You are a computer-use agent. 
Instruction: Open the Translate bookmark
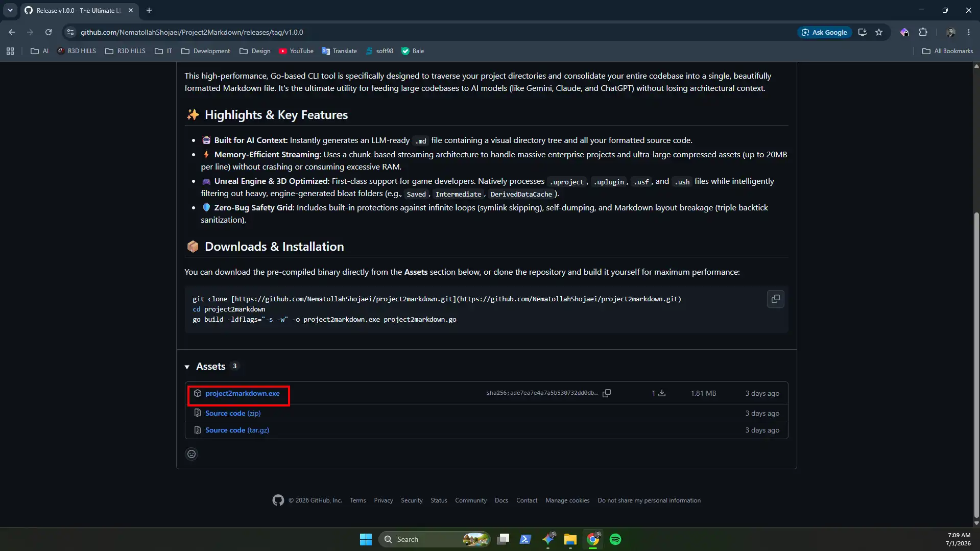[x=339, y=51]
